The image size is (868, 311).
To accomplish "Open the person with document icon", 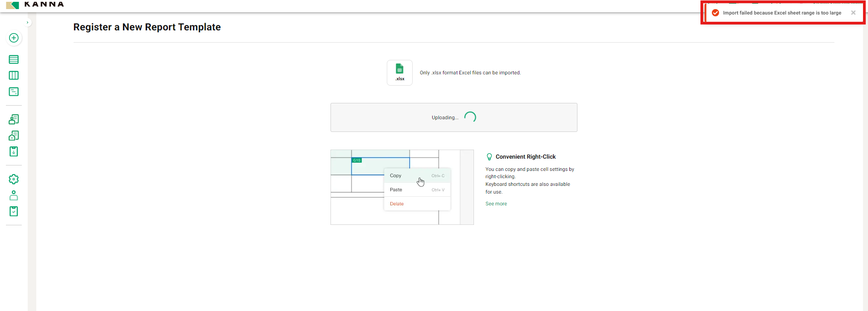I will (14, 119).
